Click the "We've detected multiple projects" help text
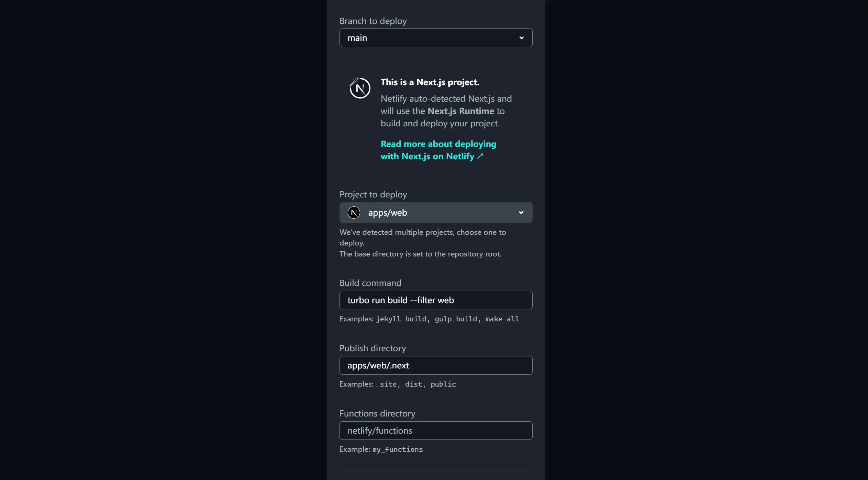Viewport: 868px width, 480px height. pyautogui.click(x=422, y=232)
